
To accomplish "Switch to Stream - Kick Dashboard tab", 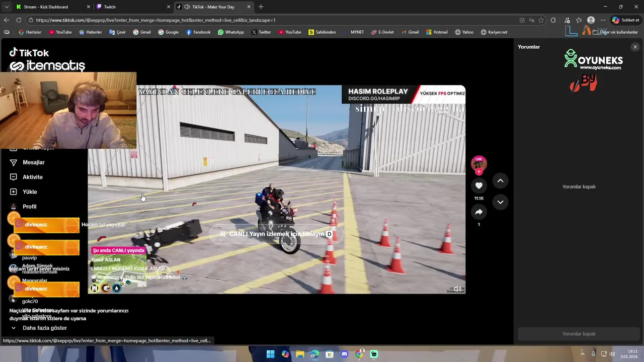I will [53, 7].
